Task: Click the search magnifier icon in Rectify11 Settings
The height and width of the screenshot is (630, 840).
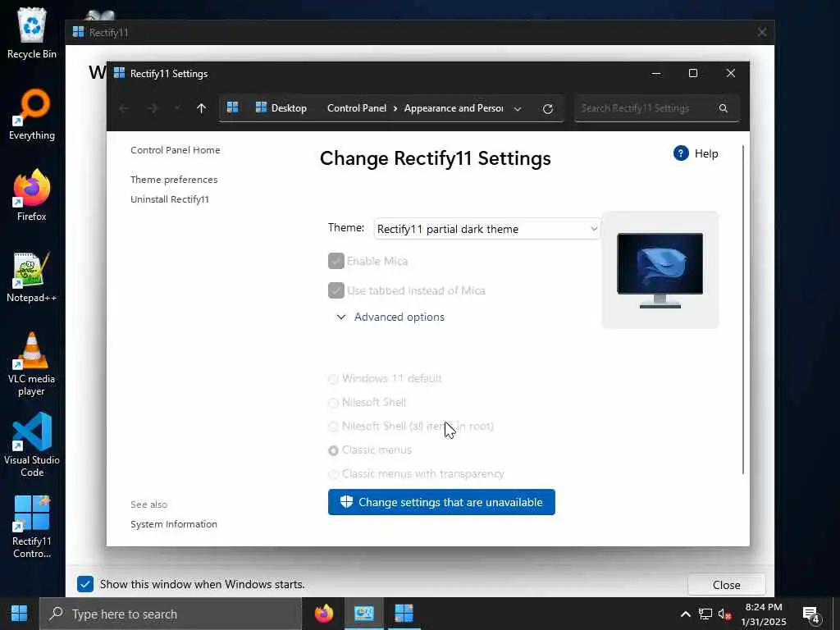Action: pyautogui.click(x=724, y=108)
